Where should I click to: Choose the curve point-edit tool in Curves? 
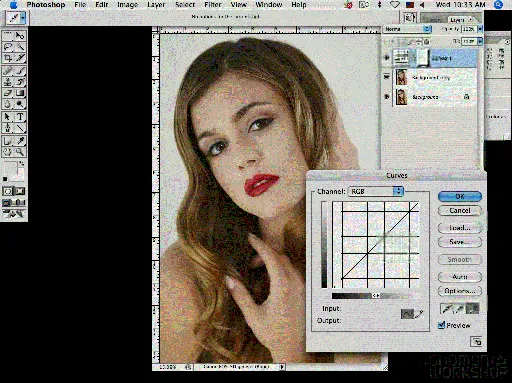[407, 314]
